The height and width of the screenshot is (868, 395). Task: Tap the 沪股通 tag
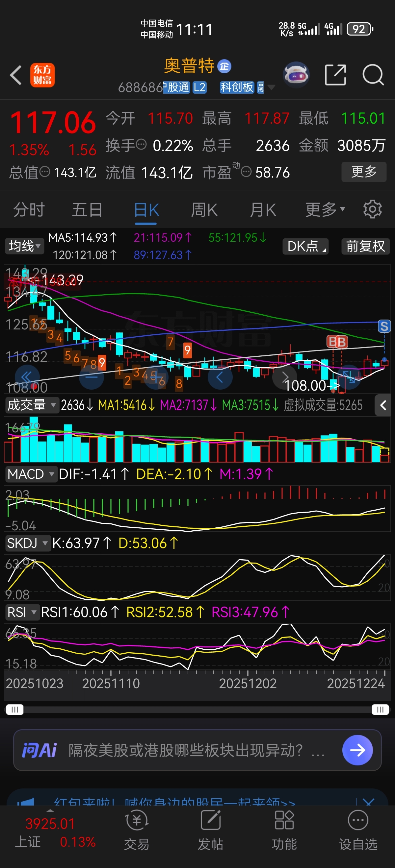tap(176, 87)
